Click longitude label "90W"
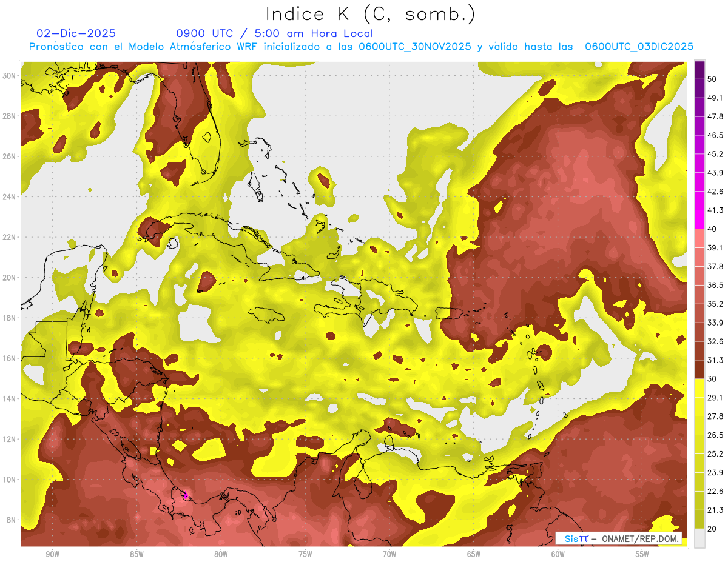This screenshot has width=728, height=562. pos(52,554)
